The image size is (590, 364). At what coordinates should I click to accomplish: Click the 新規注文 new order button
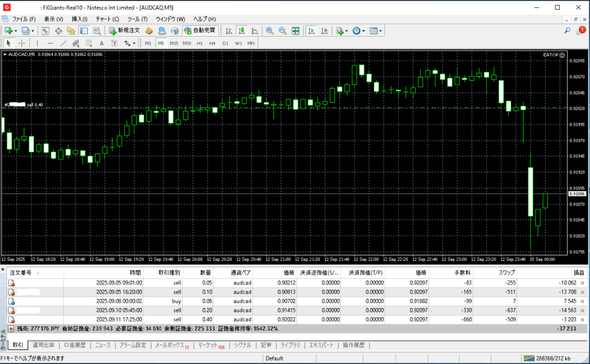(124, 31)
